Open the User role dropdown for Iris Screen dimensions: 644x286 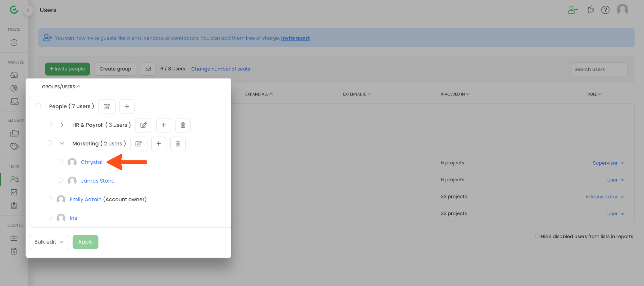pos(616,214)
